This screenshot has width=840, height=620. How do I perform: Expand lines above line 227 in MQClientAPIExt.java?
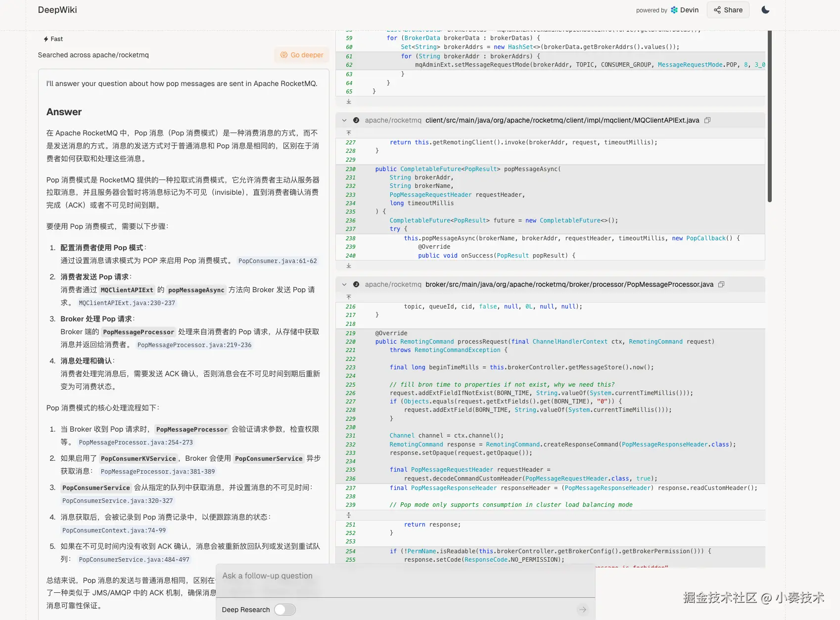[349, 133]
